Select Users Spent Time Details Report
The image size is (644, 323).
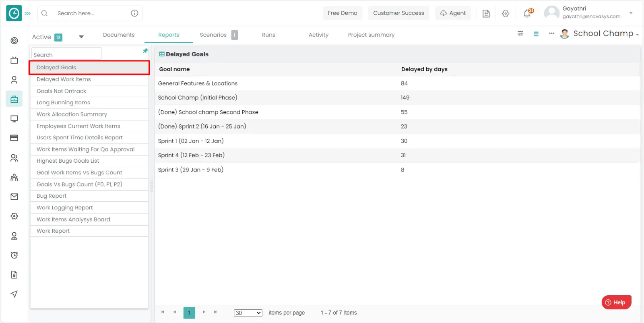click(x=89, y=138)
